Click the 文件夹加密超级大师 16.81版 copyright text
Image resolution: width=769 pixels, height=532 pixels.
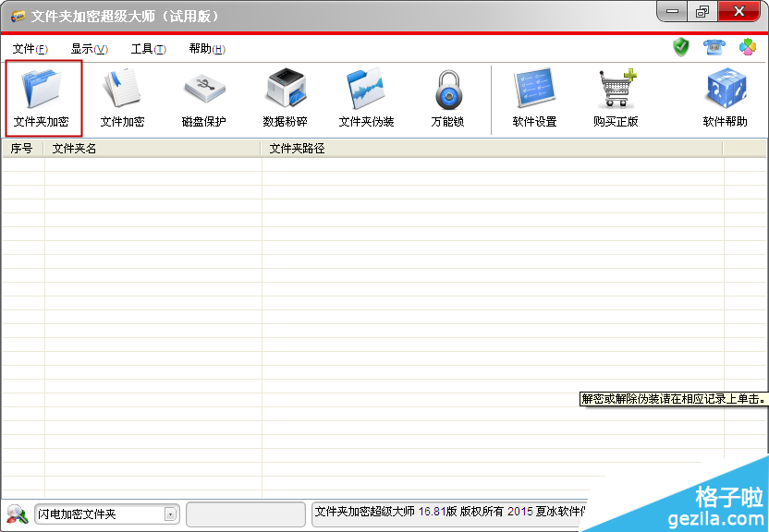450,512
